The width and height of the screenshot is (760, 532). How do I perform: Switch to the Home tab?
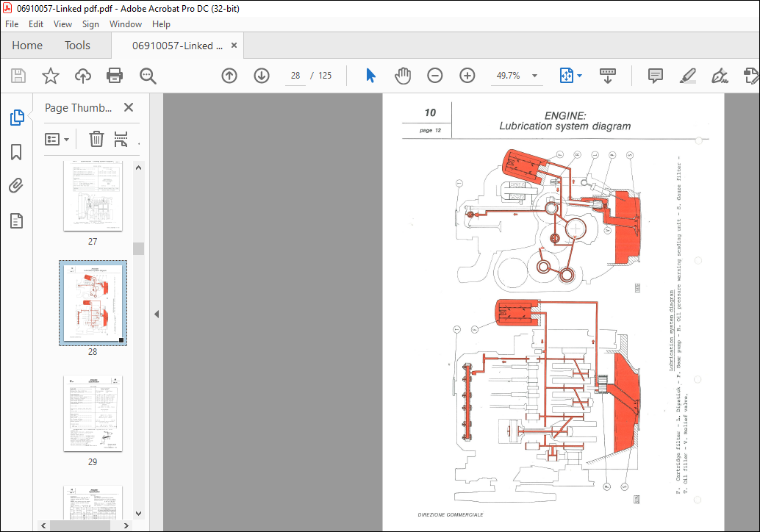tap(27, 45)
